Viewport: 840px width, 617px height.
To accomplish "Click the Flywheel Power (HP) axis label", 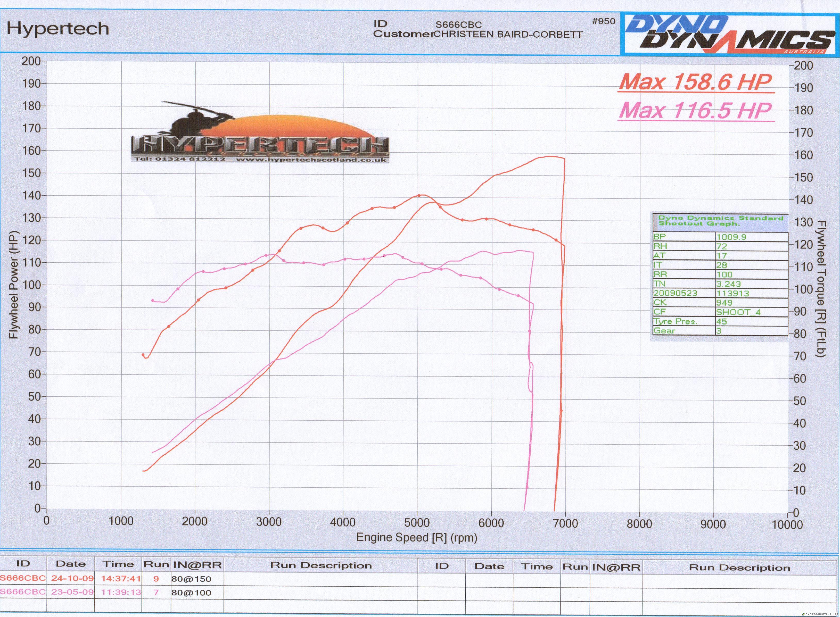I will click(x=14, y=285).
